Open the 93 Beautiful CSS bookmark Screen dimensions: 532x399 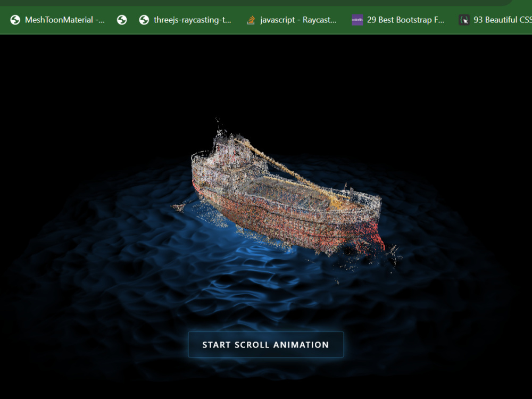(494, 20)
